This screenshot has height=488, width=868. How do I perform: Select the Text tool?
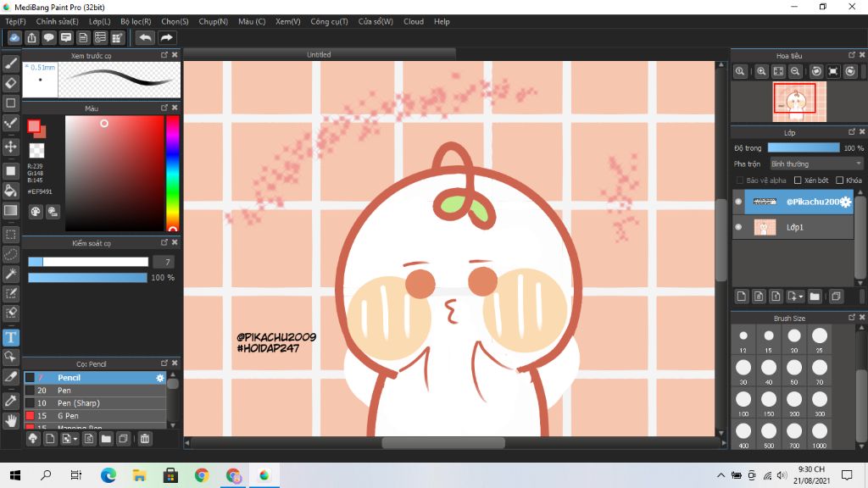click(10, 337)
